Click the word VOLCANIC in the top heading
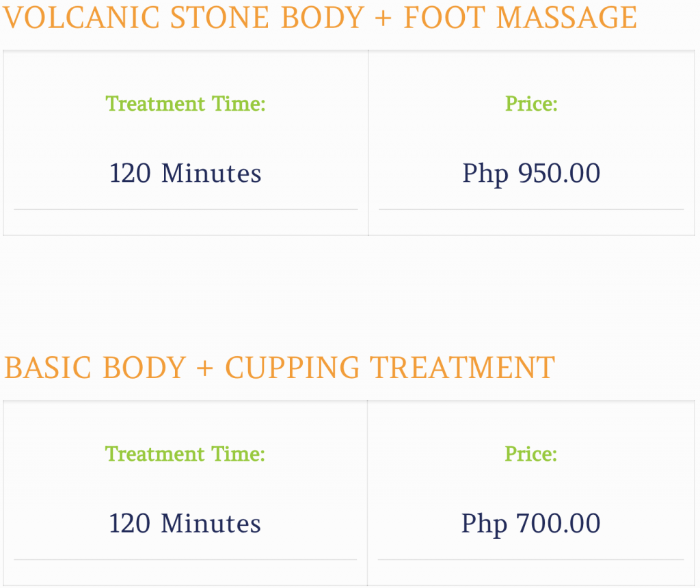Image resolution: width=700 pixels, height=588 pixels. point(81,18)
